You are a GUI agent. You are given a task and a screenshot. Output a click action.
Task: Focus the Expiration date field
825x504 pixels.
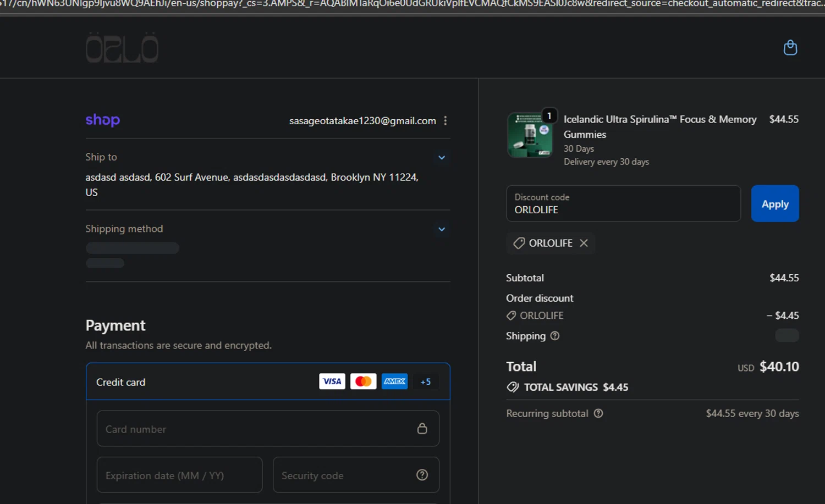pyautogui.click(x=179, y=475)
